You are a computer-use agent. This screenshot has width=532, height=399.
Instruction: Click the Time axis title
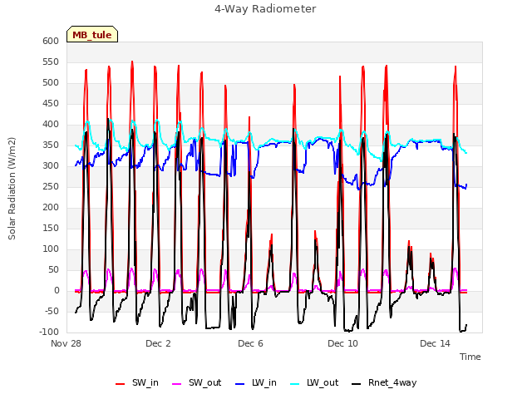pos(470,357)
